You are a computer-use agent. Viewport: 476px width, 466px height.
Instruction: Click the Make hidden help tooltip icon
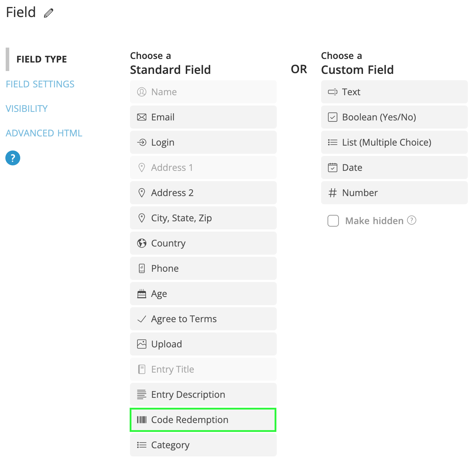click(x=411, y=220)
